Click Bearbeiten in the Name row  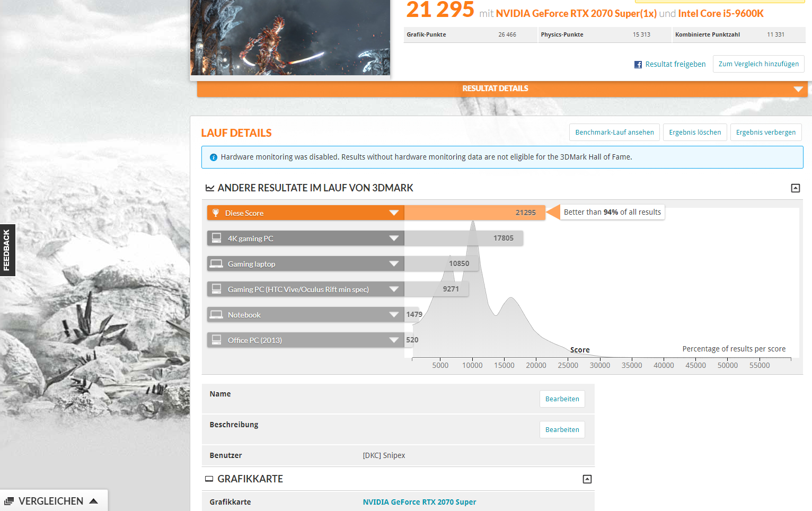(562, 399)
